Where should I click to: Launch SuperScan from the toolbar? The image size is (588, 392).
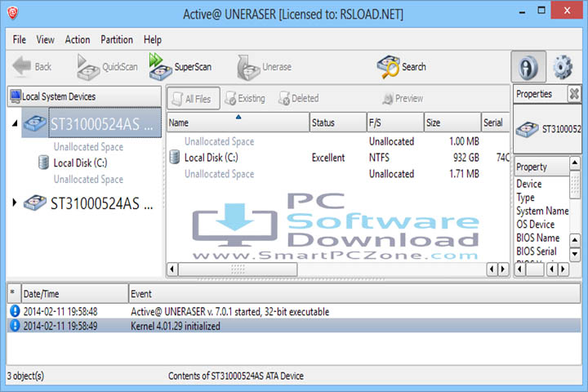pyautogui.click(x=180, y=67)
